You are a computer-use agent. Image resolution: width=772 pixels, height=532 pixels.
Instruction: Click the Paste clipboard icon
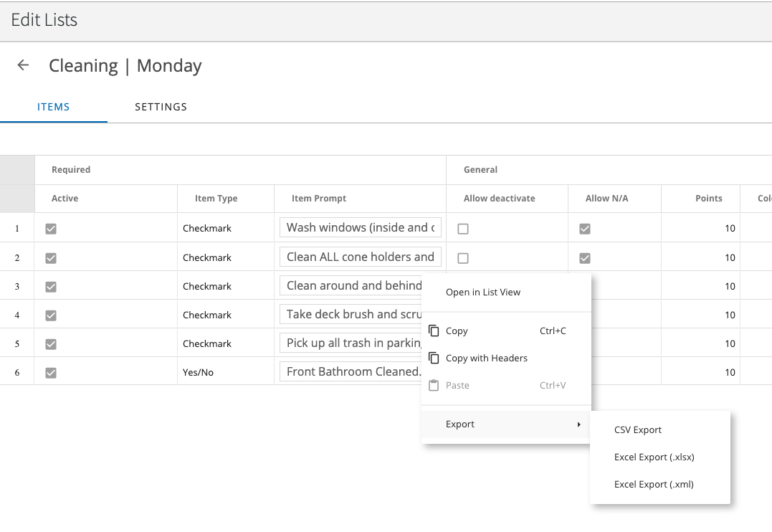pyautogui.click(x=433, y=385)
